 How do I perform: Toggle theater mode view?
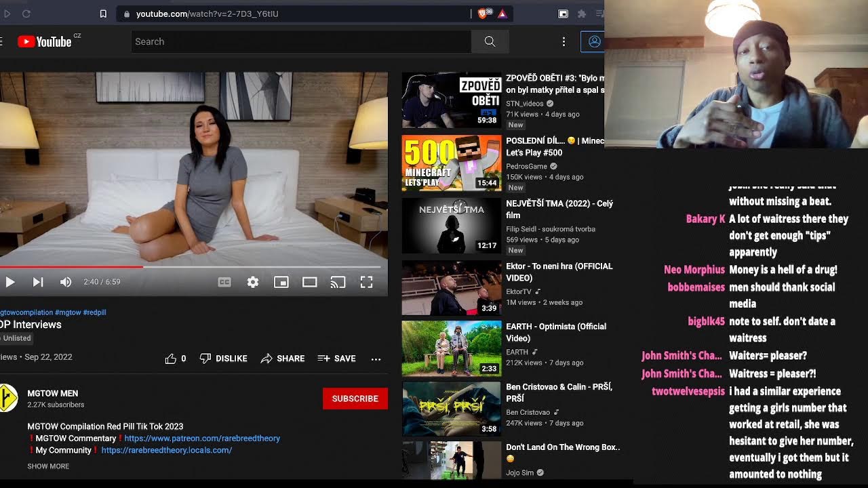point(310,282)
